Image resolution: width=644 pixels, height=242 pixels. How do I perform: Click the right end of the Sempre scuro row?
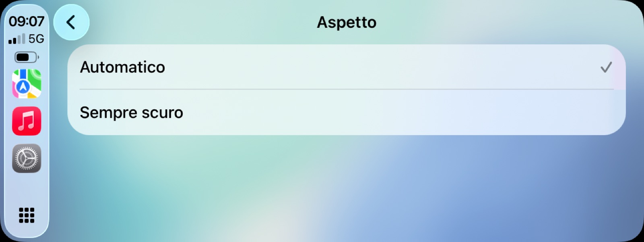(604, 113)
